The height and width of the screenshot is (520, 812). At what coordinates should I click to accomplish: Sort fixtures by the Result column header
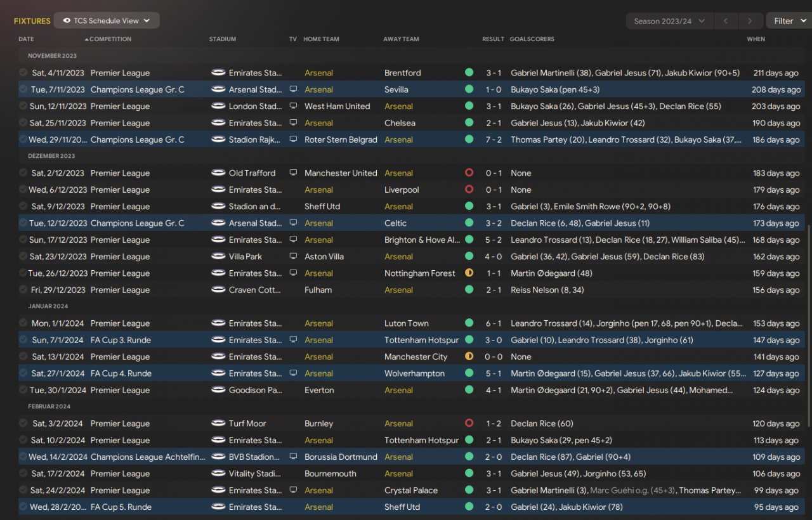pyautogui.click(x=493, y=39)
